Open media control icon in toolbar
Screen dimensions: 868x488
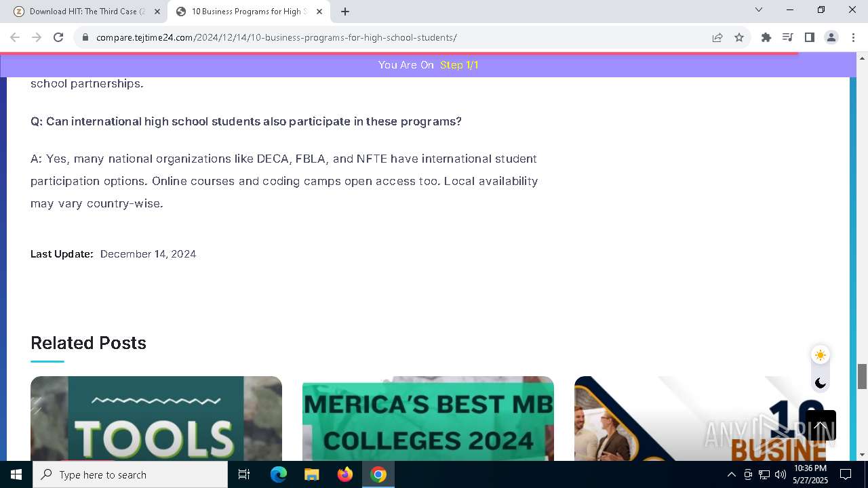coord(788,37)
